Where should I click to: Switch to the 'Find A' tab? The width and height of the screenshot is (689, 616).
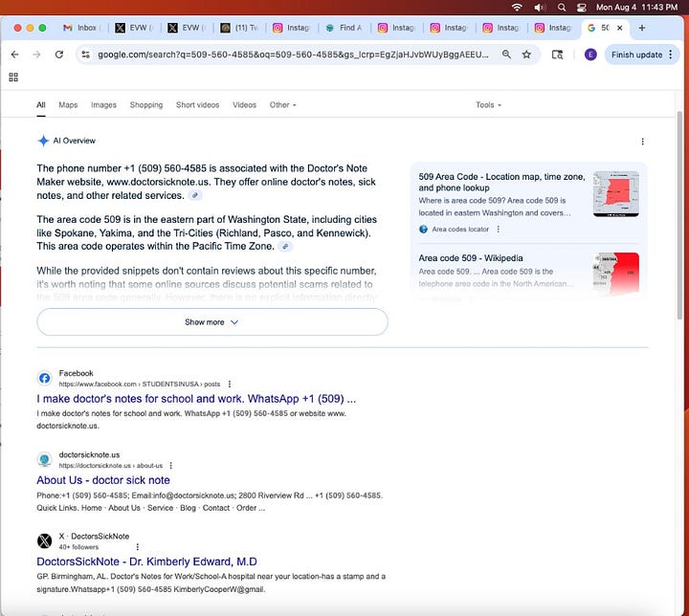point(344,28)
